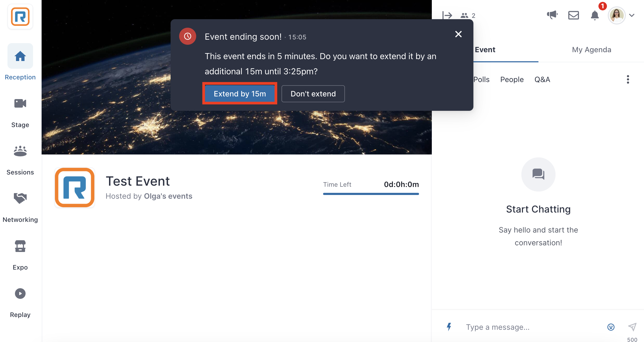Click the send message paper plane icon
Image resolution: width=644 pixels, height=342 pixels.
point(632,327)
